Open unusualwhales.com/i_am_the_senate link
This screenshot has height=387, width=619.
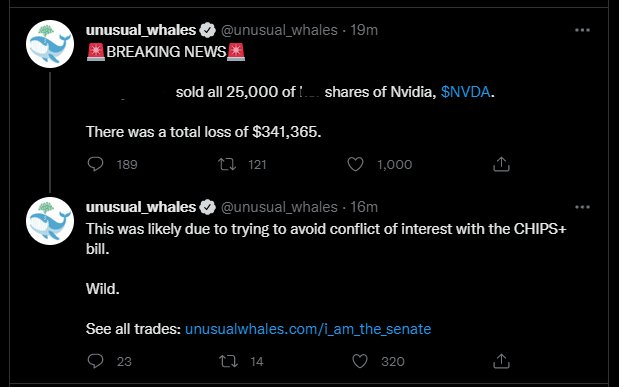coord(308,329)
